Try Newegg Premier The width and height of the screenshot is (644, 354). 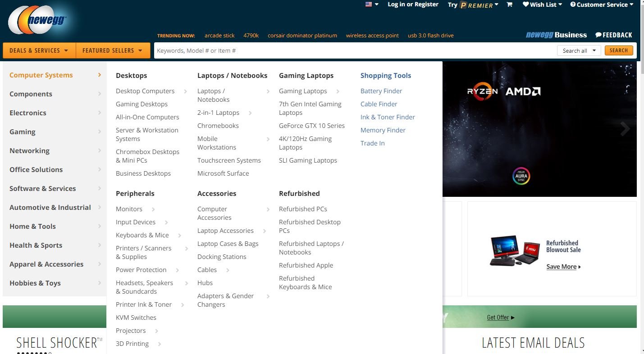(473, 5)
